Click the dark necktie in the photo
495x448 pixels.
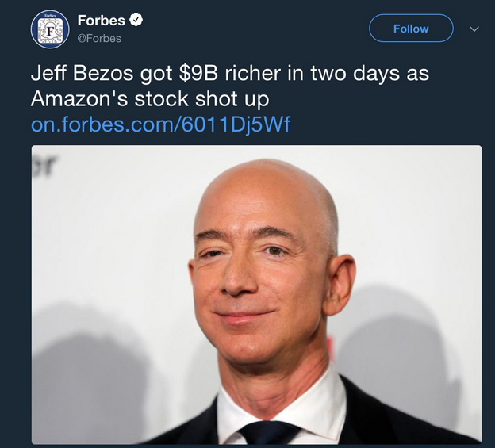(x=269, y=433)
